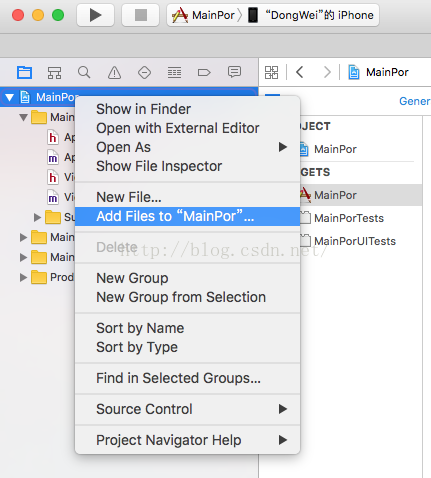
Task: Click the MainPor app target icon
Action: click(305, 195)
